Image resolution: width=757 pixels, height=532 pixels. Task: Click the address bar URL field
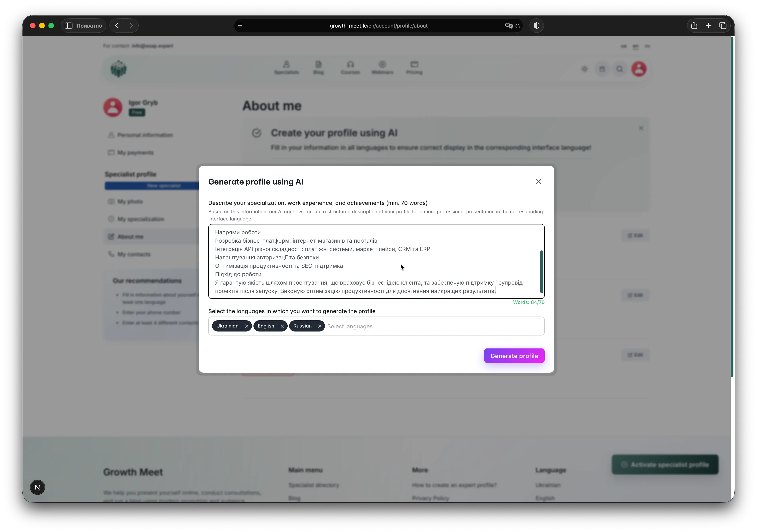(378, 26)
